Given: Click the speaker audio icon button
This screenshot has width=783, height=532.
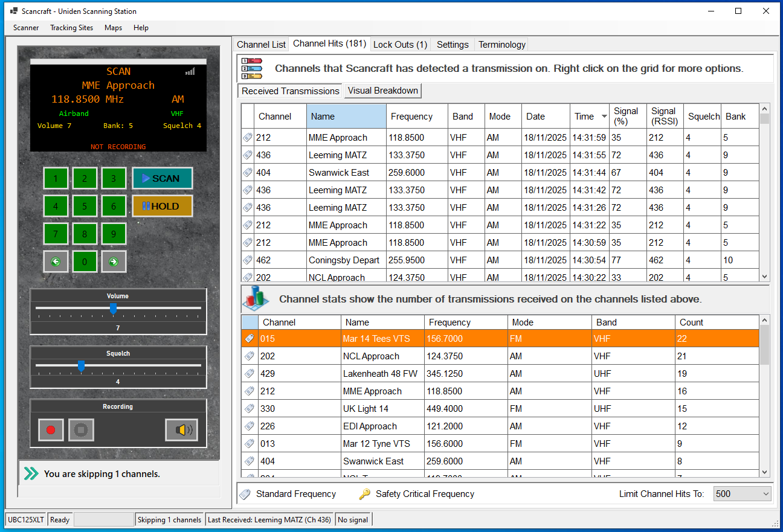Looking at the screenshot, I should coord(181,430).
